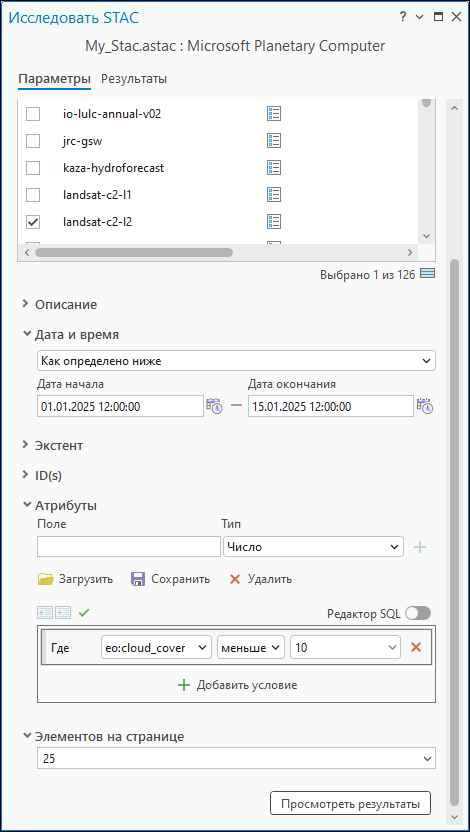Image resolution: width=470 pixels, height=832 pixels.
Task: Click the horizontal scrollbar in collections list
Action: tap(134, 252)
